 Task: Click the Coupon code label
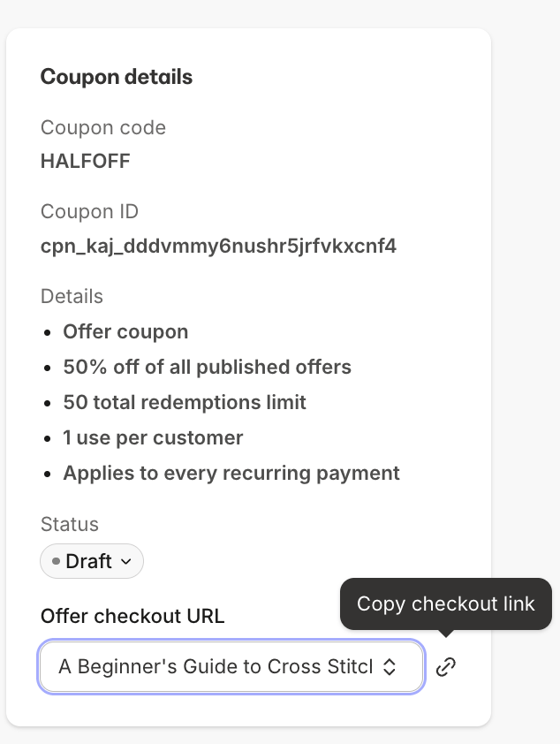(103, 127)
